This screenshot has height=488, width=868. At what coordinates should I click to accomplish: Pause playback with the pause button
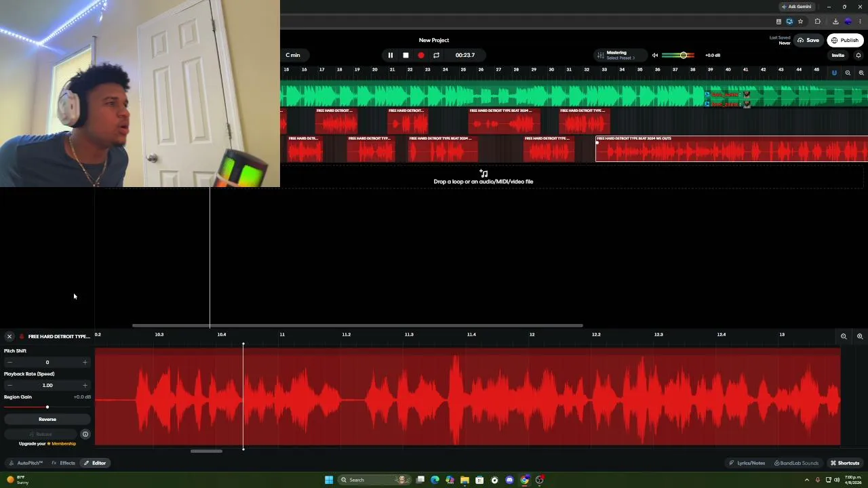[x=390, y=55]
